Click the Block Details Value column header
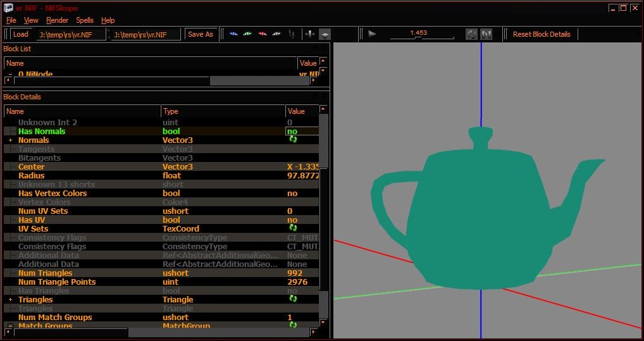644x341 pixels. (302, 111)
